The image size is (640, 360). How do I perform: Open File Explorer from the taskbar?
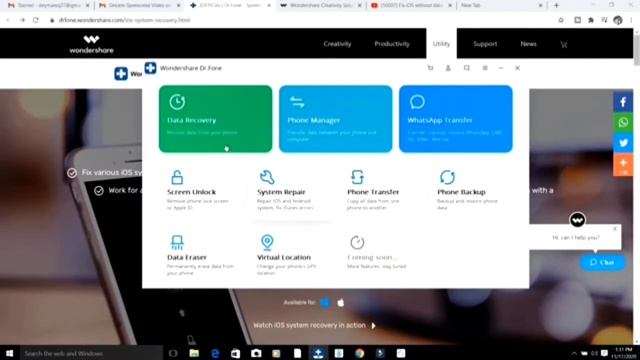[x=194, y=353]
